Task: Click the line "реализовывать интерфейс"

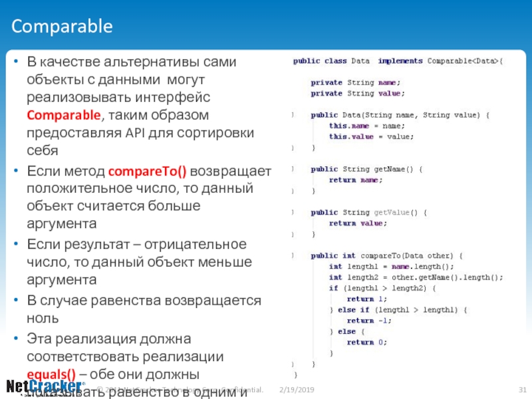Action: pyautogui.click(x=118, y=97)
